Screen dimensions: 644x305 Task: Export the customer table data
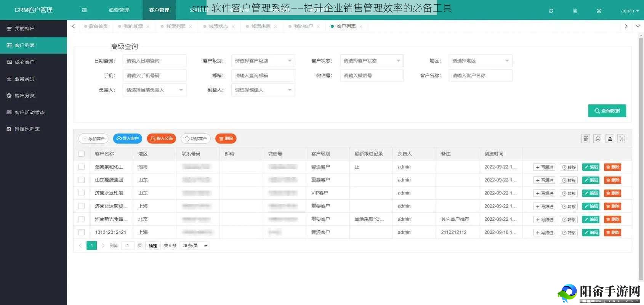(610, 139)
